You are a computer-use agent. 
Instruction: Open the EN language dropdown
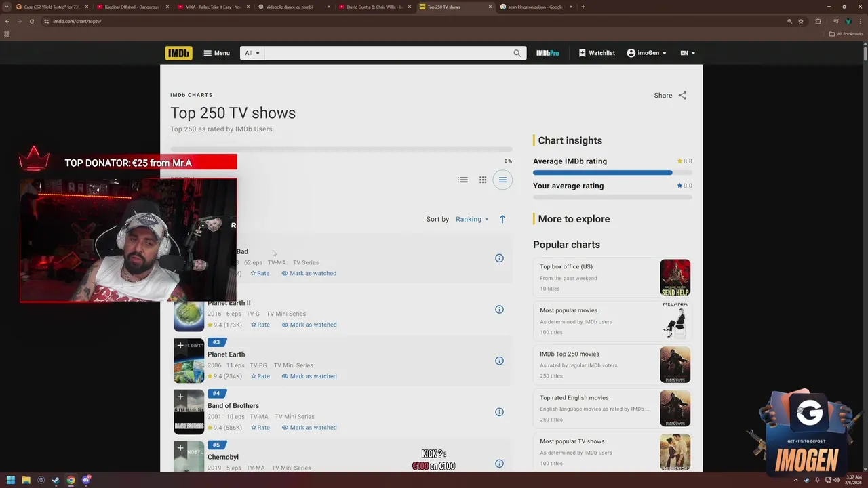(x=688, y=53)
